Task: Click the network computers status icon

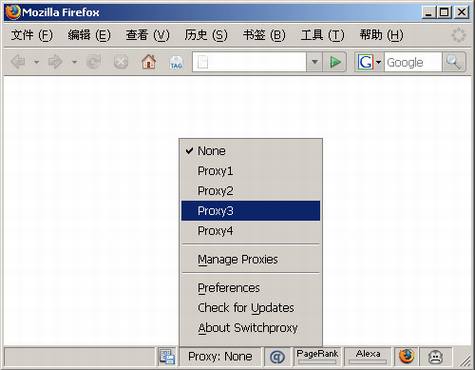Action: point(167,357)
